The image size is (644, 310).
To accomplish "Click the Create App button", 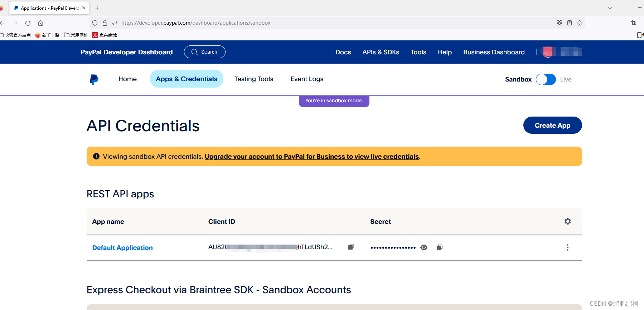I will 552,125.
